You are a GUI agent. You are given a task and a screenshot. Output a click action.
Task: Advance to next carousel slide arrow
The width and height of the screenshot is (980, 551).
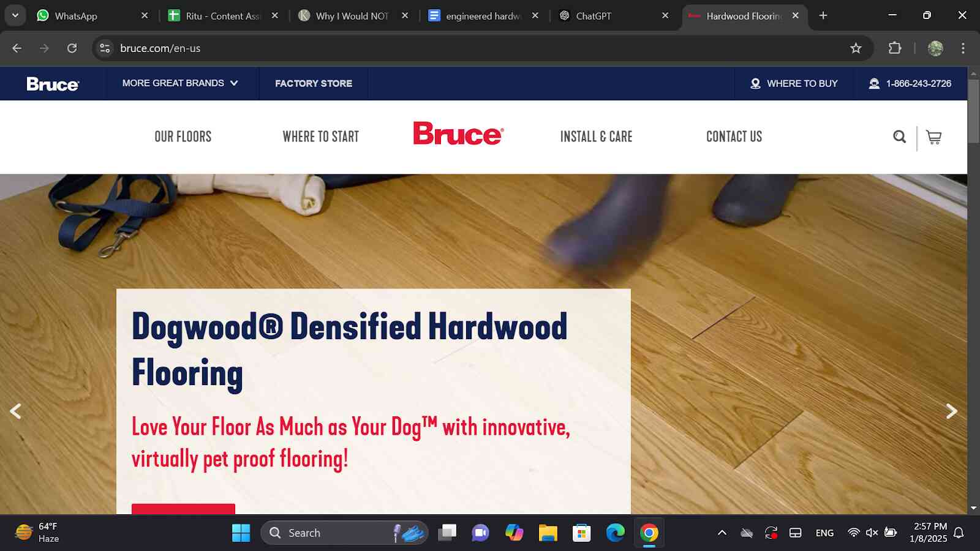pos(951,411)
